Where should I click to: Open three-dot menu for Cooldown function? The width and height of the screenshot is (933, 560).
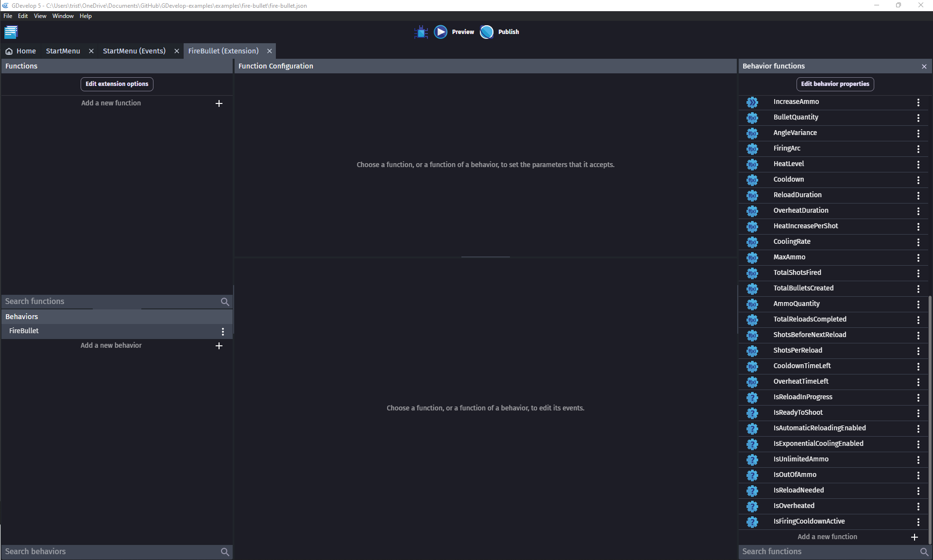pos(918,180)
